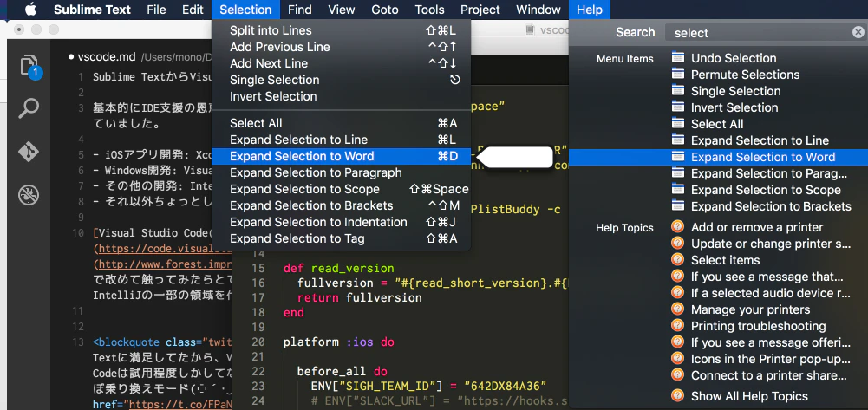
Task: Open the VS Code Source Control git icon
Action: pyautogui.click(x=29, y=152)
